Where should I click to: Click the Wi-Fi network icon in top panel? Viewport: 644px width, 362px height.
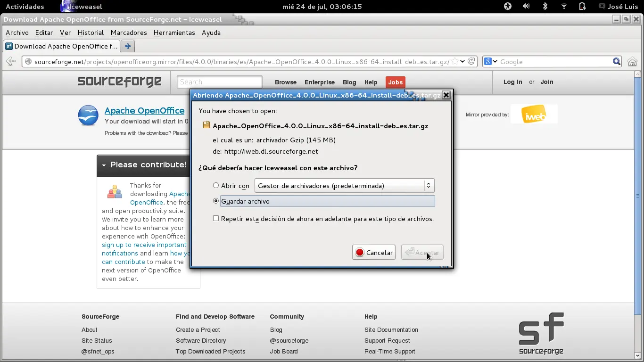click(564, 6)
